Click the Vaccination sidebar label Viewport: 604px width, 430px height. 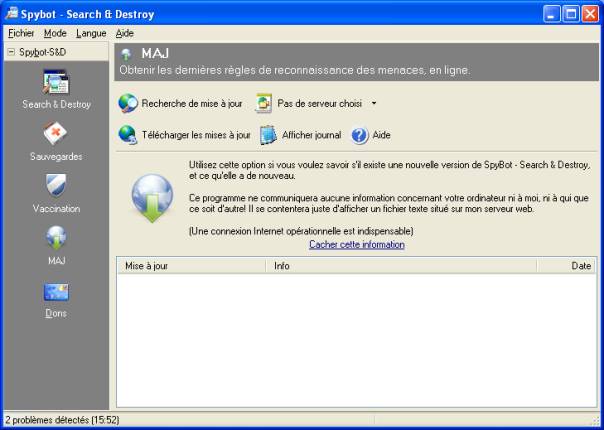point(56,209)
